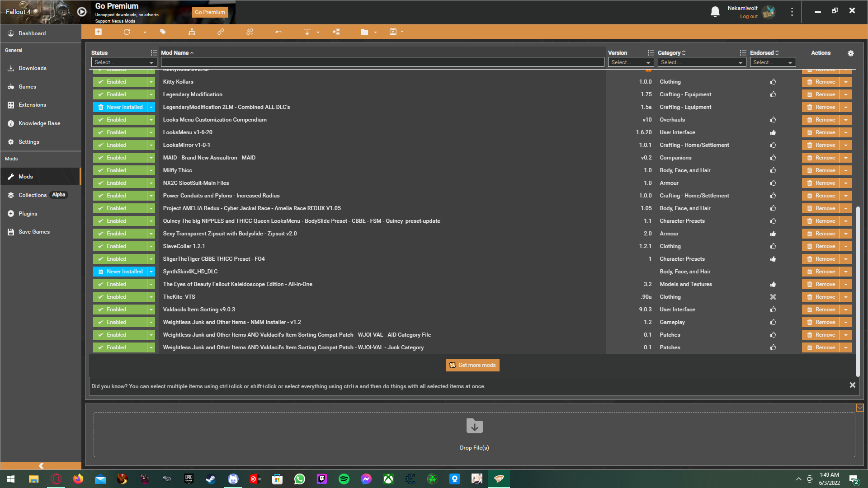Open Steam from the taskbar
Viewport: 868px width, 488px height.
(211, 479)
